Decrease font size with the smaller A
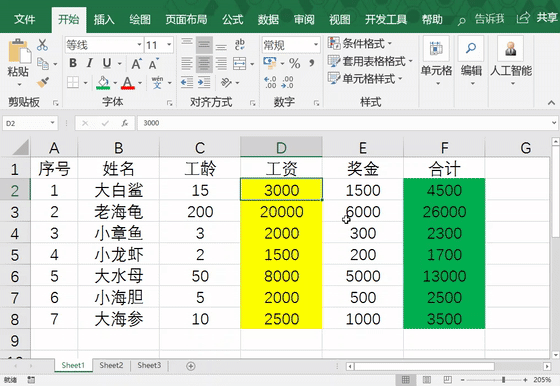Viewport: 560px width, 386px height. tap(154, 64)
